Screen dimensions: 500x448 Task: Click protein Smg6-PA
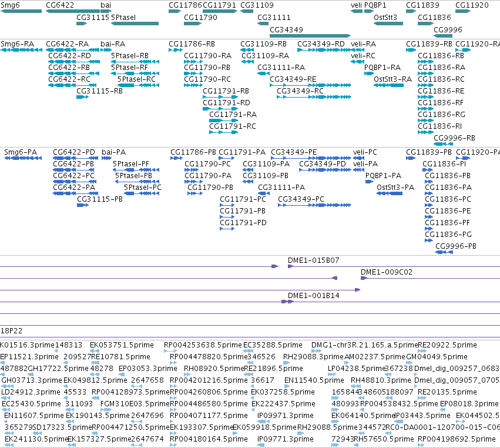(x=21, y=152)
